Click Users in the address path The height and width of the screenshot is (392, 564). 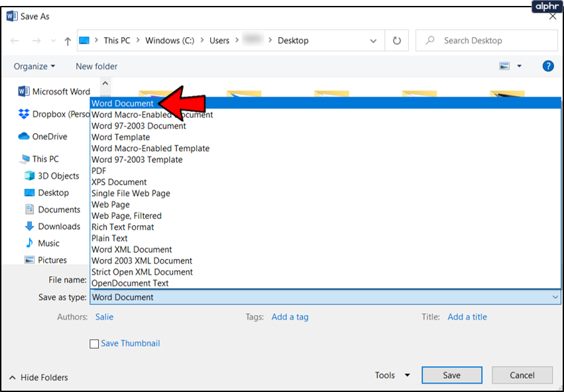[219, 40]
